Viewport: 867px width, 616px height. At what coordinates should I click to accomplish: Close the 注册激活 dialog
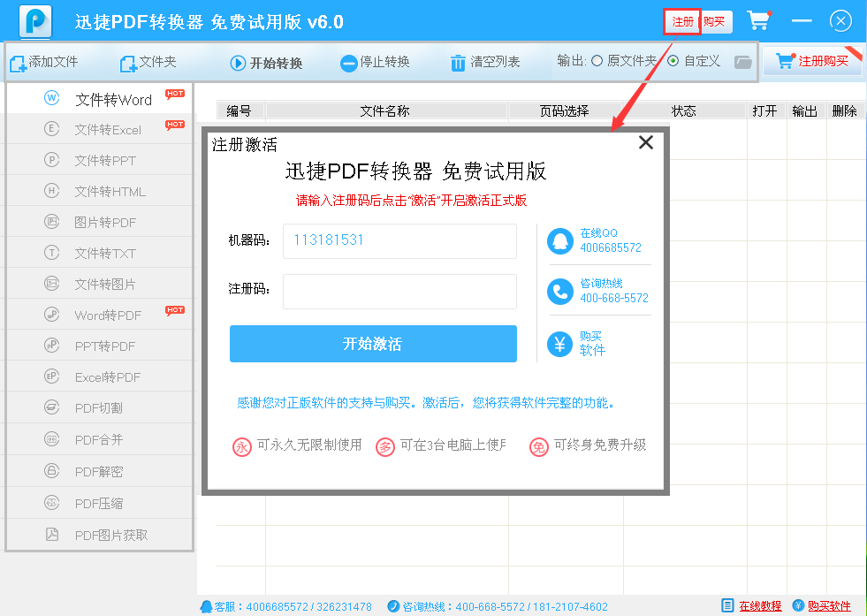[x=646, y=142]
